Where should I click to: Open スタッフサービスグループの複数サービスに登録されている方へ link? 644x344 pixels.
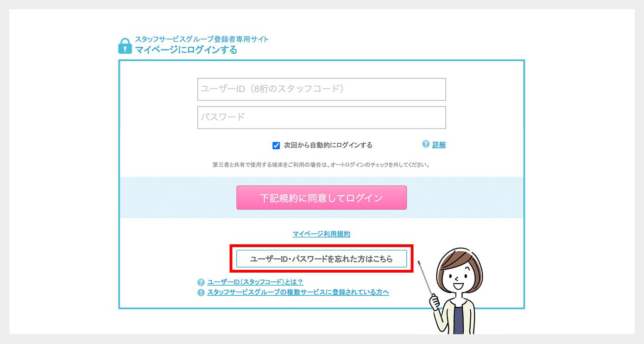298,293
